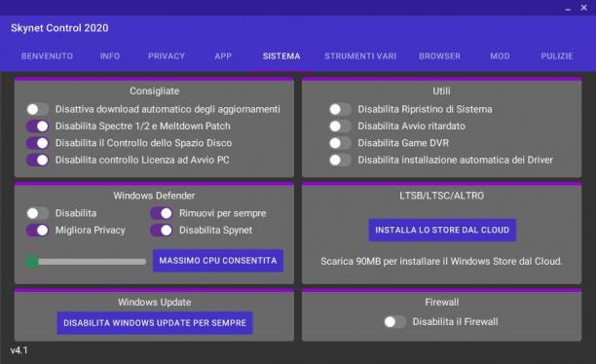This screenshot has height=364, width=596.
Task: Turn off Disabilita Spectre 1/2 e Meltdown Patch
Action: (37, 127)
